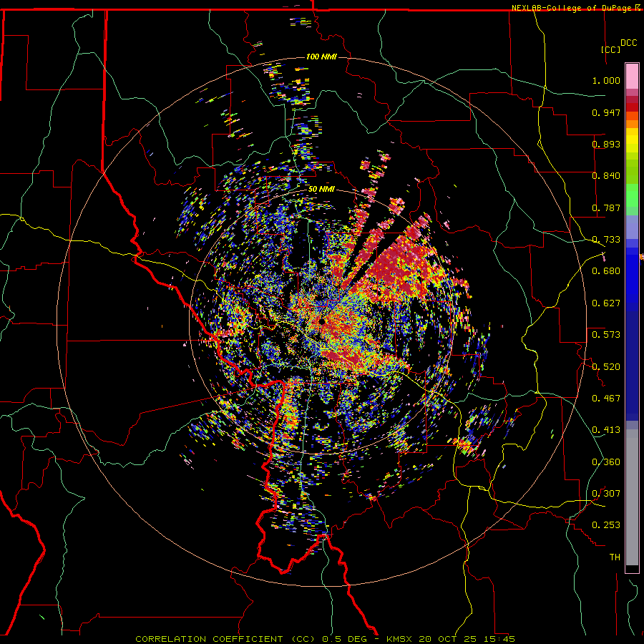Select the 0.680 legend value
The height and width of the screenshot is (644, 644).
coord(606,271)
